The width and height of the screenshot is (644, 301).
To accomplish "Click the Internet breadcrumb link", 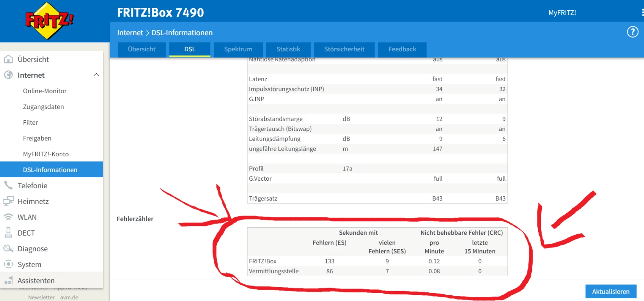I will pos(130,33).
